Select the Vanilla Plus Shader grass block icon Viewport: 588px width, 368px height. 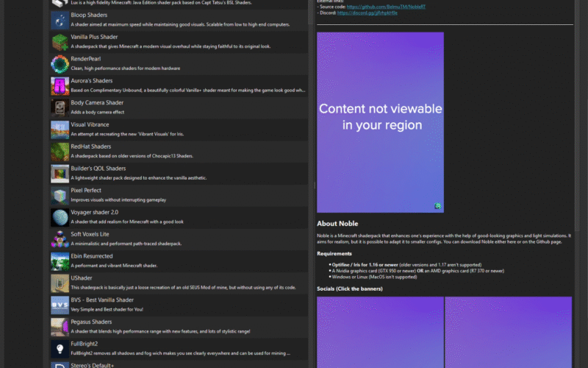[60, 43]
